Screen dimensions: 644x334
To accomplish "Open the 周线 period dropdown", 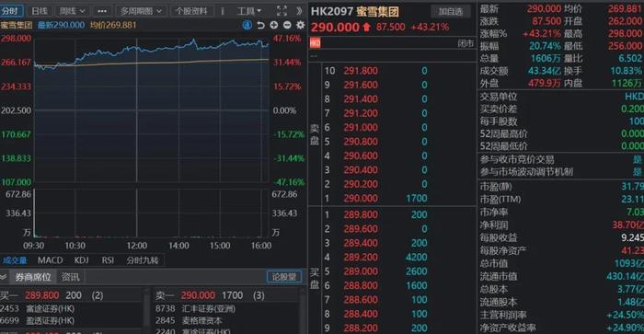I will [72, 11].
